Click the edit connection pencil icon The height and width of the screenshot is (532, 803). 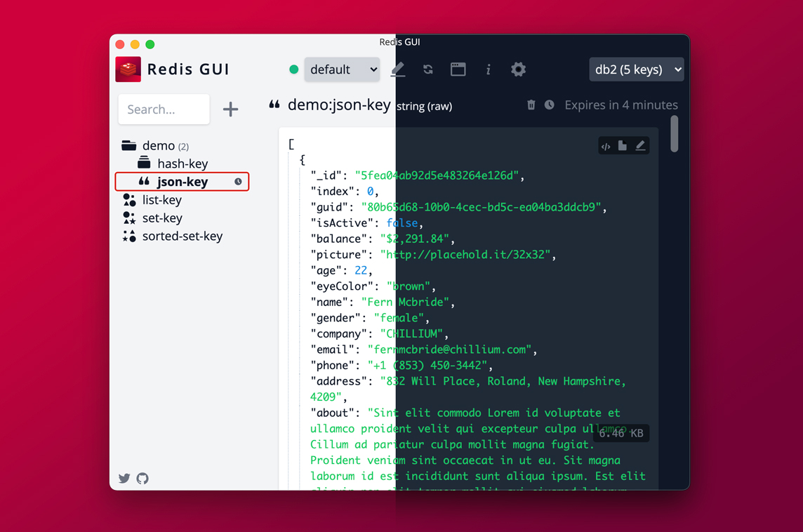(x=398, y=69)
